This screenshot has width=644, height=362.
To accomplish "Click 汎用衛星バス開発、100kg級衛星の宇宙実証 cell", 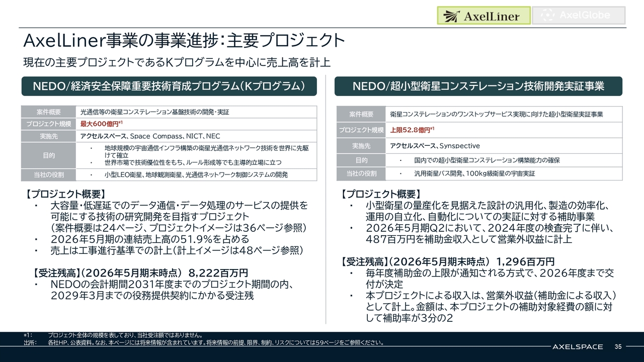I will (x=504, y=173).
